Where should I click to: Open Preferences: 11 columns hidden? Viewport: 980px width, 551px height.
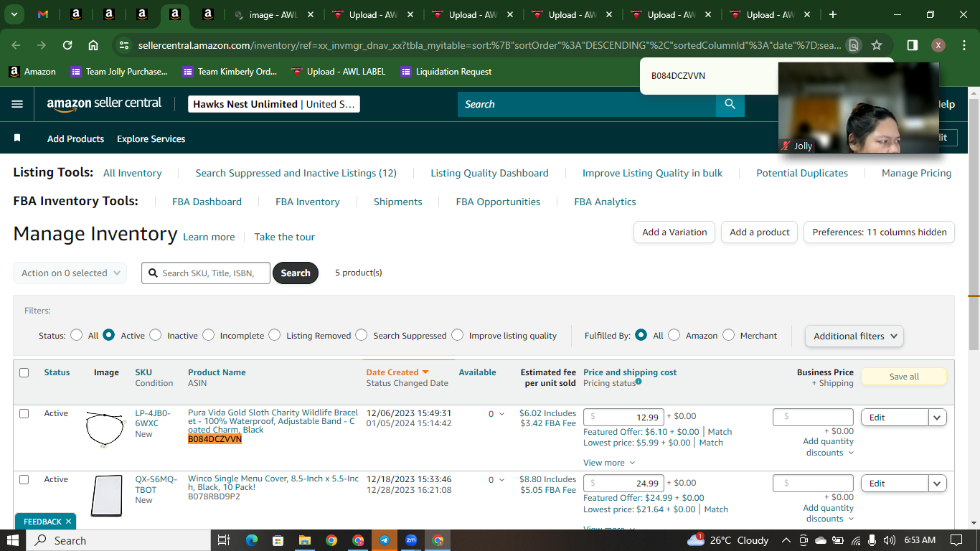tap(880, 232)
